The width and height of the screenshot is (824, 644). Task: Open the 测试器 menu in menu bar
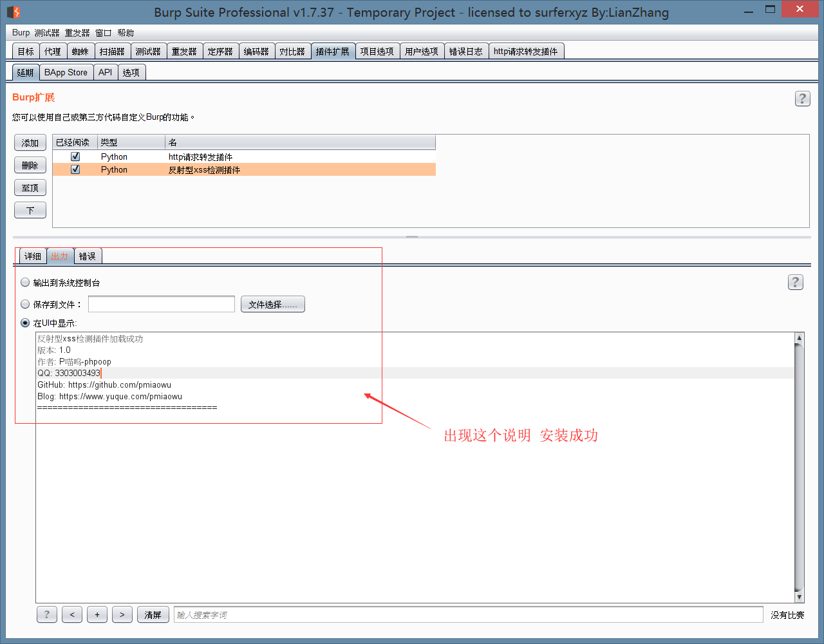click(x=47, y=33)
